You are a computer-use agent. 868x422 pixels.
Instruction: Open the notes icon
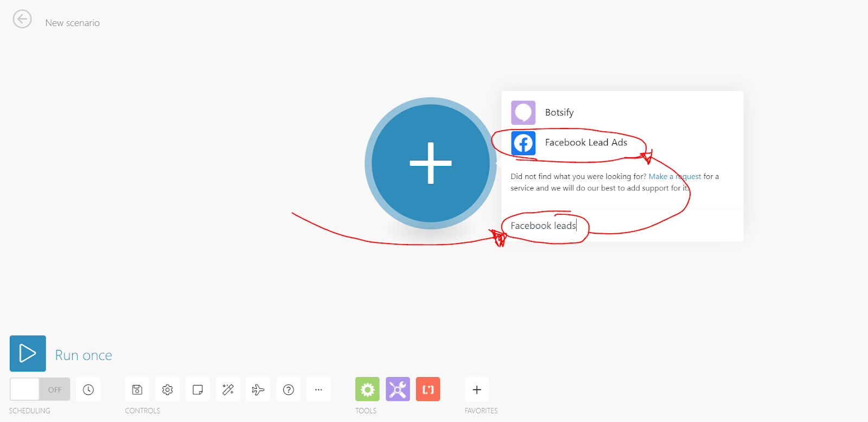(198, 389)
